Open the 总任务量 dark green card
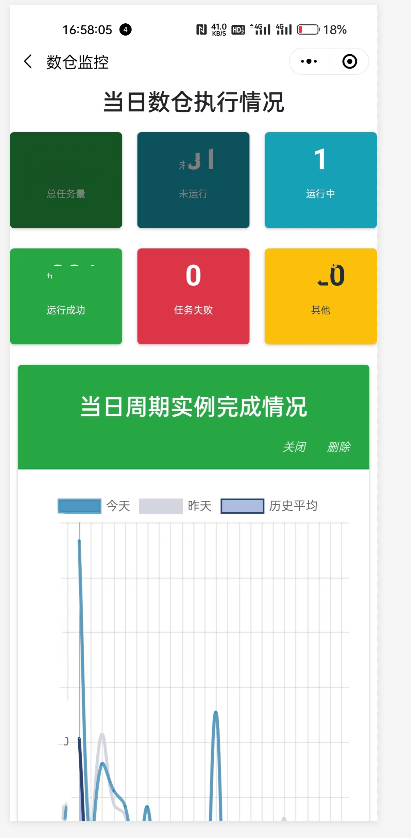 pyautogui.click(x=66, y=180)
